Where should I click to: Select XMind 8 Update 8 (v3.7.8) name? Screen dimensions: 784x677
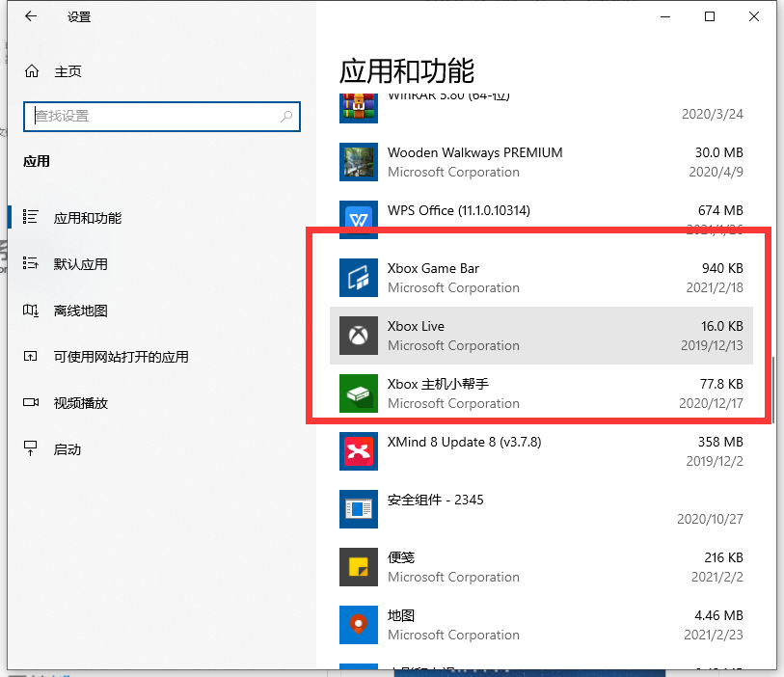pos(465,442)
